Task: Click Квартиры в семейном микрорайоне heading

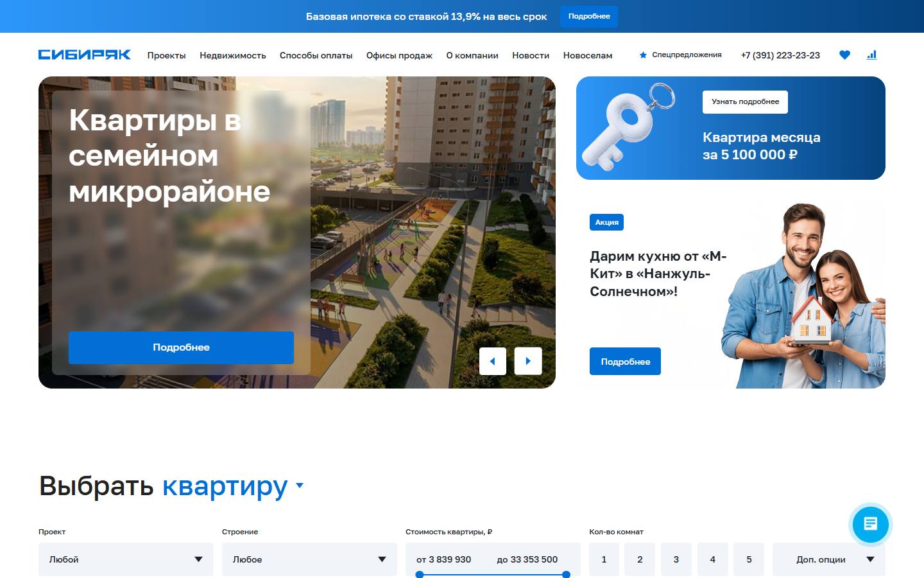Action: tap(169, 155)
